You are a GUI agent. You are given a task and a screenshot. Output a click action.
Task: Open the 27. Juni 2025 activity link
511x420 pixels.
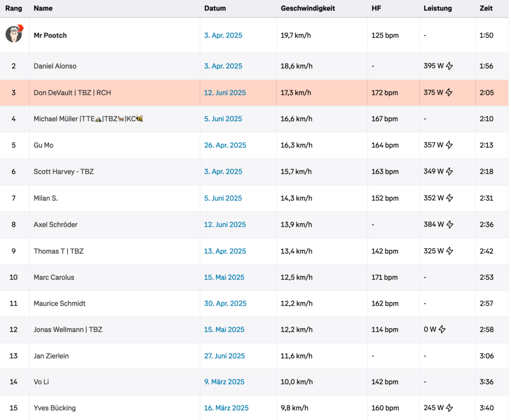pos(225,356)
